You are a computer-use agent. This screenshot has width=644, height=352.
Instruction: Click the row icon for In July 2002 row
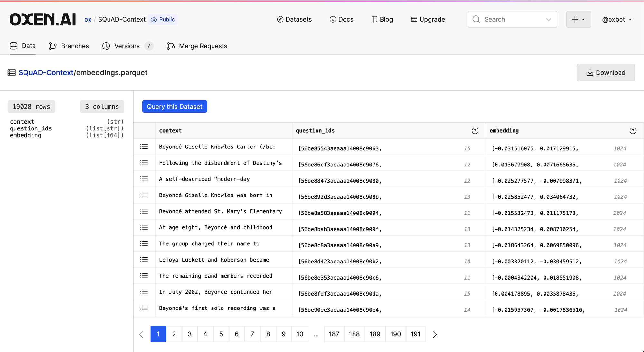click(x=144, y=292)
